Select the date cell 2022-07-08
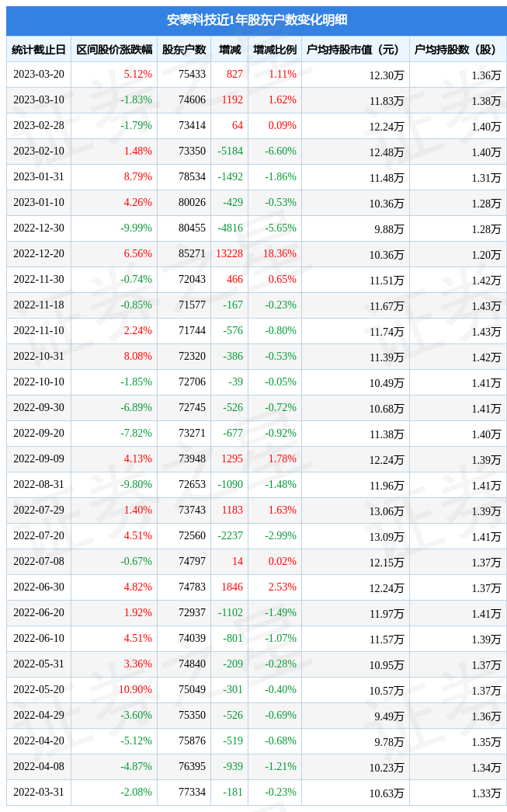This screenshot has width=507, height=812. click(x=39, y=561)
